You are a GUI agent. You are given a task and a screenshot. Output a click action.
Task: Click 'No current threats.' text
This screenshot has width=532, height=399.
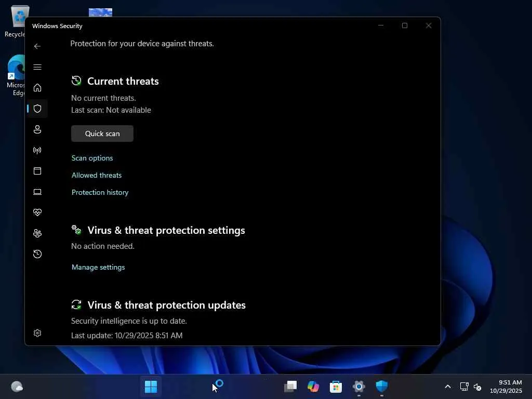point(103,98)
